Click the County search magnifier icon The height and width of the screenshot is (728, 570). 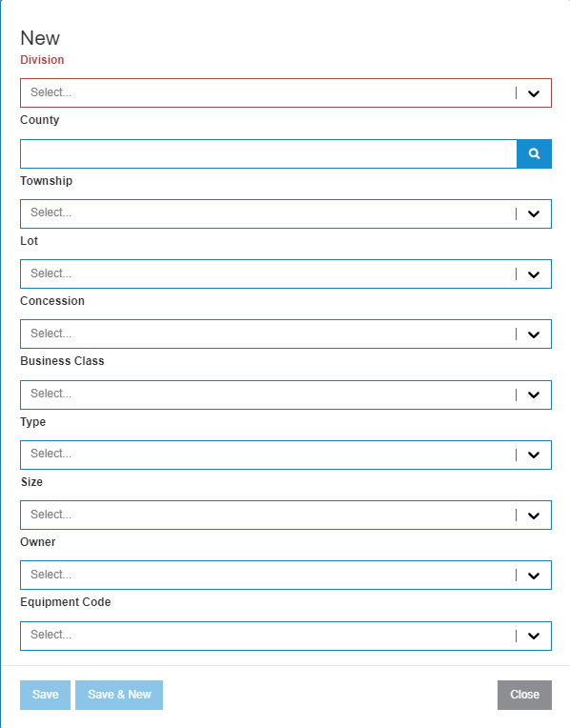[534, 153]
